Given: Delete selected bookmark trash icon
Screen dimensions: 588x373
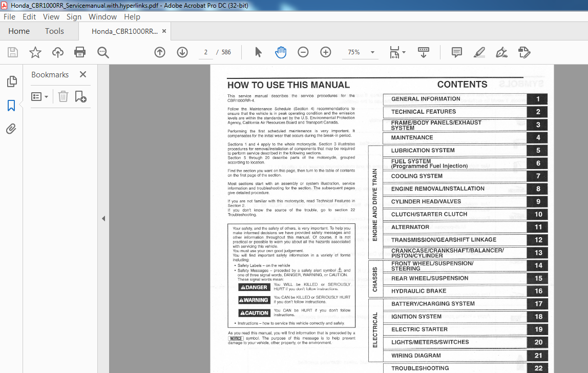Looking at the screenshot, I should (x=63, y=96).
